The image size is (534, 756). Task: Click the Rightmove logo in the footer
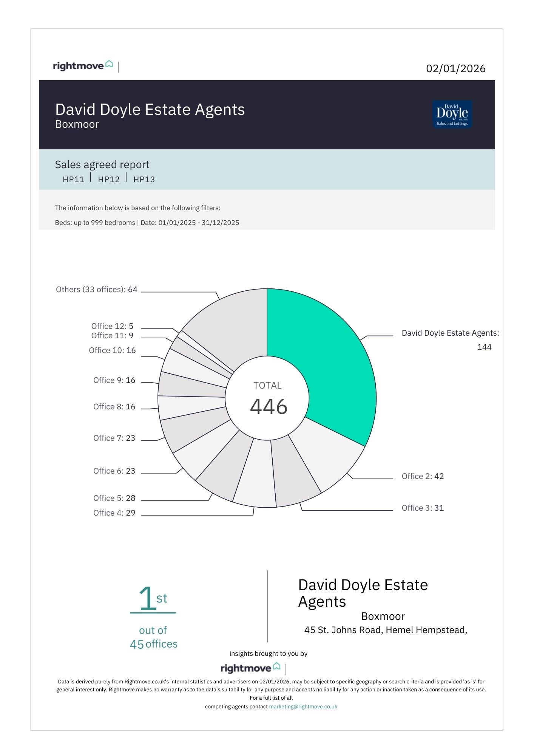pyautogui.click(x=250, y=668)
